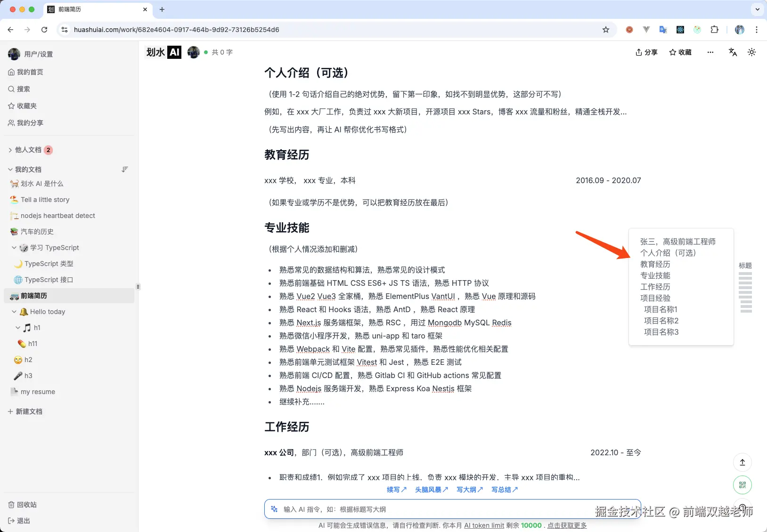
Task: Open the Google Translate extension icon
Action: [x=663, y=30]
